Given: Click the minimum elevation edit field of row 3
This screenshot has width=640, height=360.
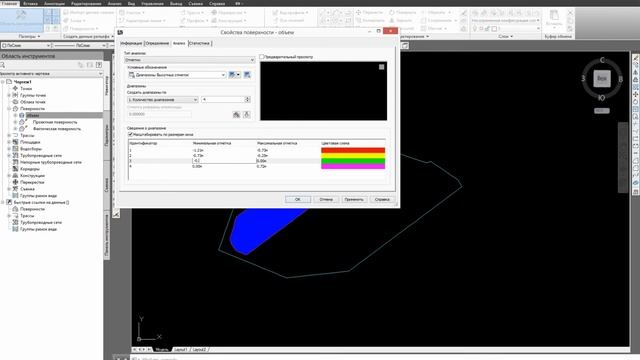Looking at the screenshot, I should pyautogui.click(x=224, y=161).
